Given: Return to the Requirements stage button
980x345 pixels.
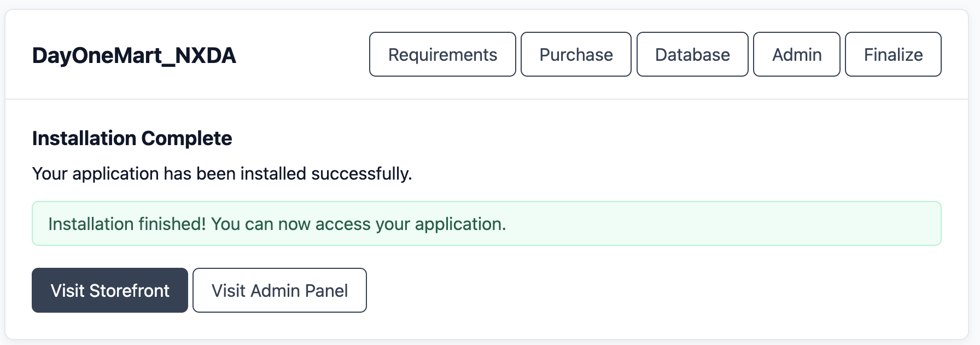Looking at the screenshot, I should coord(442,54).
